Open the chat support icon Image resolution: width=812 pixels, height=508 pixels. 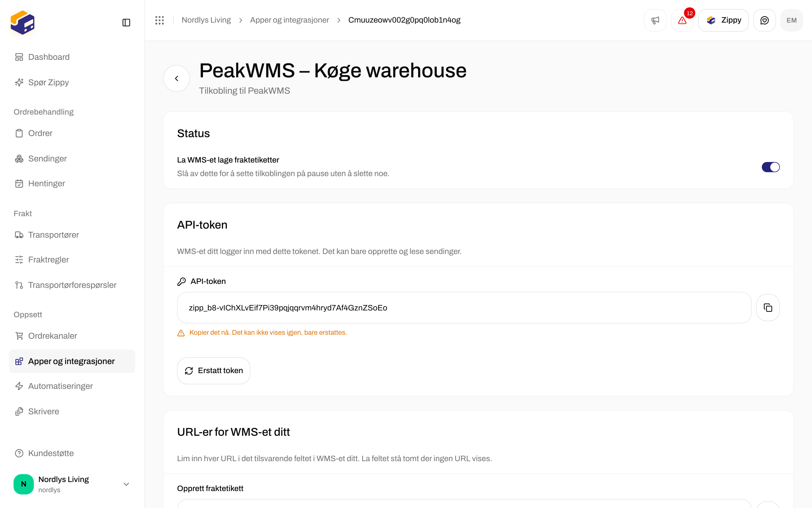coord(764,20)
